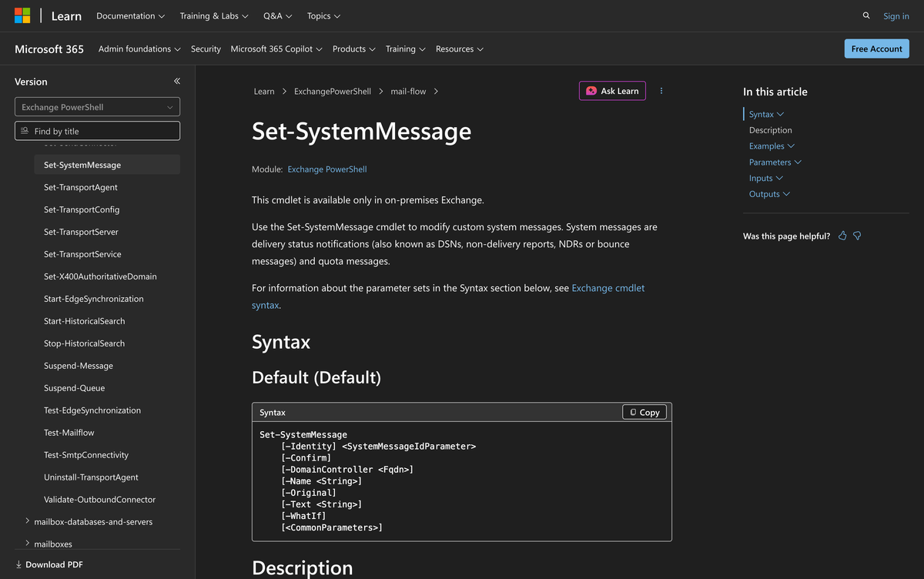Expand the mailbox-databases-and-servers tree node
The width and height of the screenshot is (924, 579).
click(28, 521)
